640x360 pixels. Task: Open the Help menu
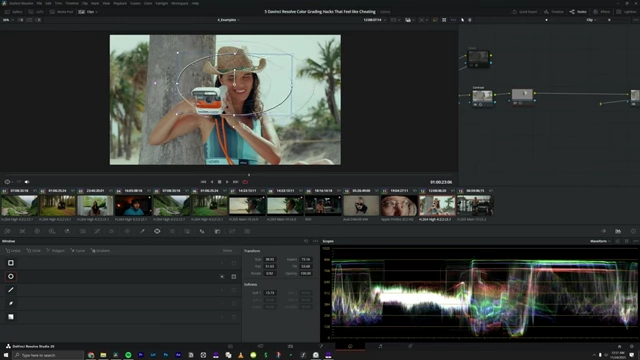pyautogui.click(x=195, y=3)
